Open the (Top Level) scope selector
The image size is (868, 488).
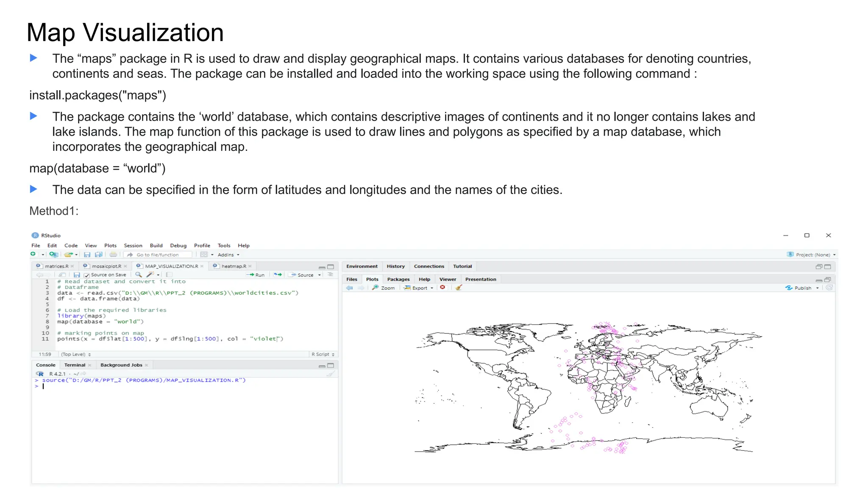[x=76, y=354]
